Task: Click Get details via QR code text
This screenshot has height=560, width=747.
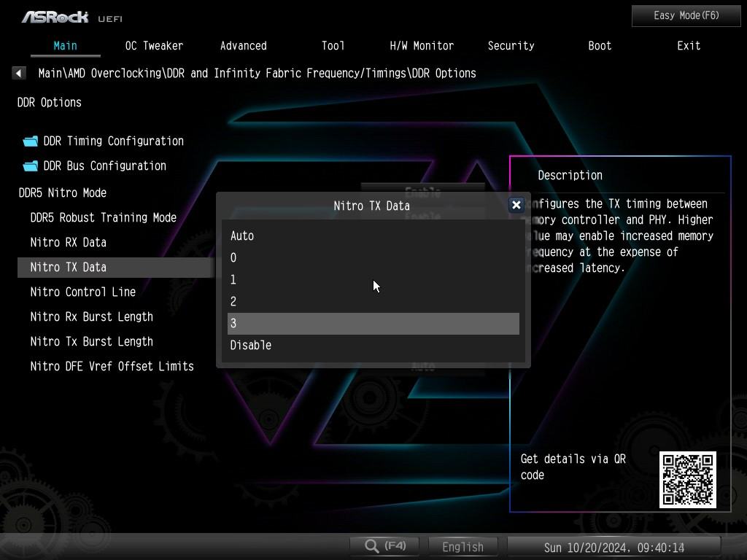Action: (x=573, y=467)
